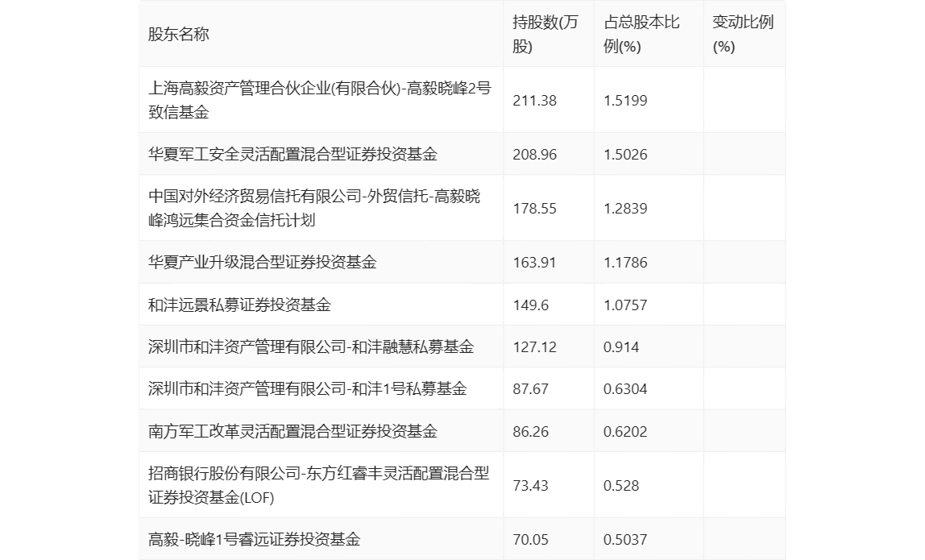Select shareholder 中国对外经济贸易信托有限公司 高毅晓峰鸿远
925x560 pixels.
click(314, 208)
